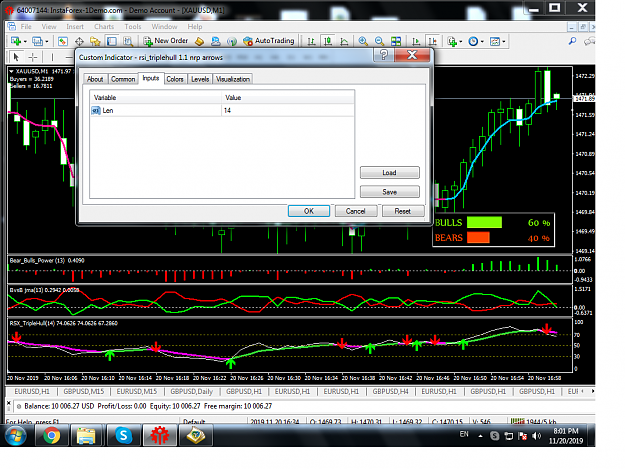Viewport: 625px width, 469px height.
Task: Select the cursor arrow tool
Action: [16, 57]
